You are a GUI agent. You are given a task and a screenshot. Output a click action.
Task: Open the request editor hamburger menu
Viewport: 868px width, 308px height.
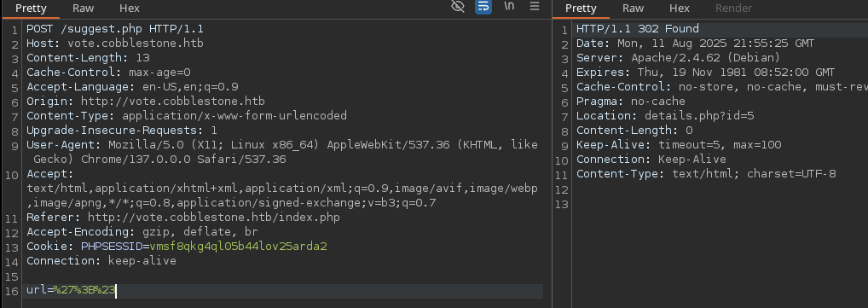click(x=535, y=6)
